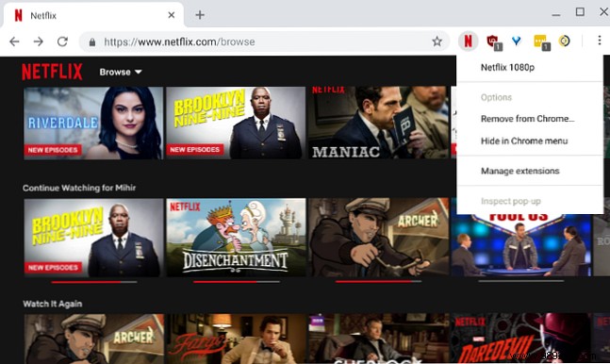Bookmark this page with the star
Viewport: 610px width, 364px height.
tap(437, 41)
